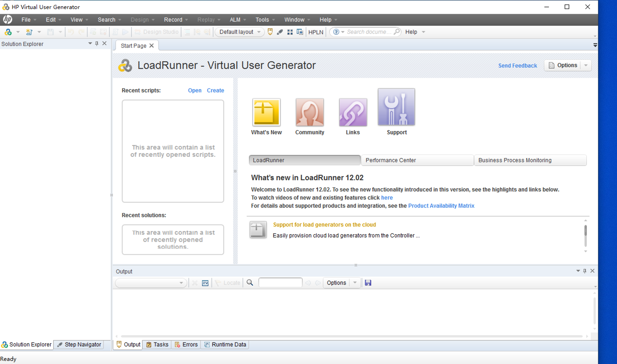This screenshot has width=617, height=364.
Task: Pin the Output panel
Action: tap(585, 271)
